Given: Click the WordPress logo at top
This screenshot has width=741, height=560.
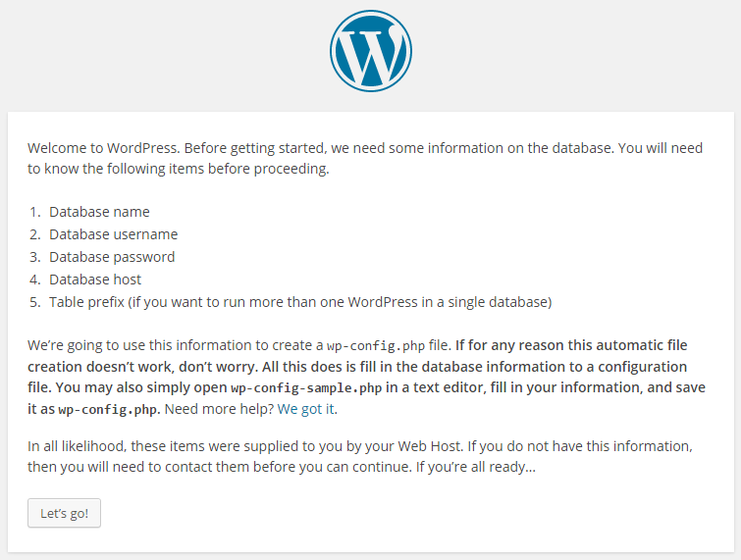Looking at the screenshot, I should [x=370, y=51].
